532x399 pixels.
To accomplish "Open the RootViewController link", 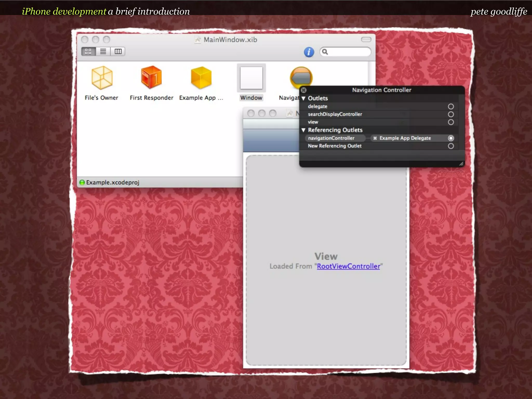I will pyautogui.click(x=348, y=266).
